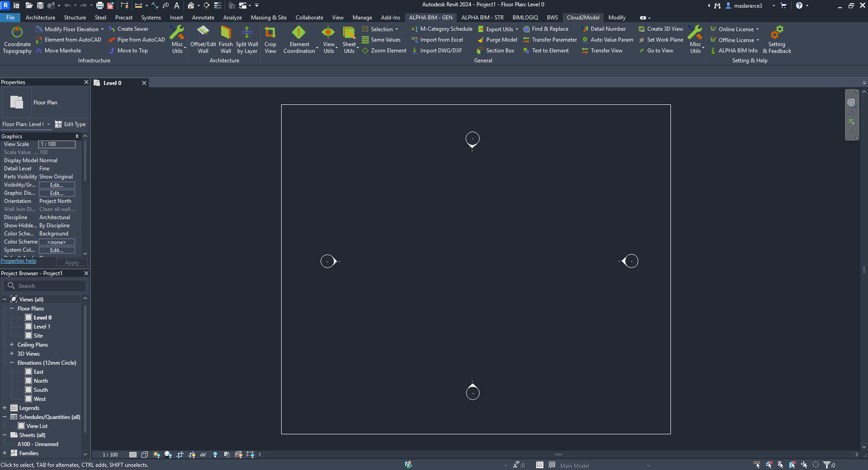This screenshot has height=470, width=868.
Task: Open the Create Sewer tool
Action: pos(128,29)
